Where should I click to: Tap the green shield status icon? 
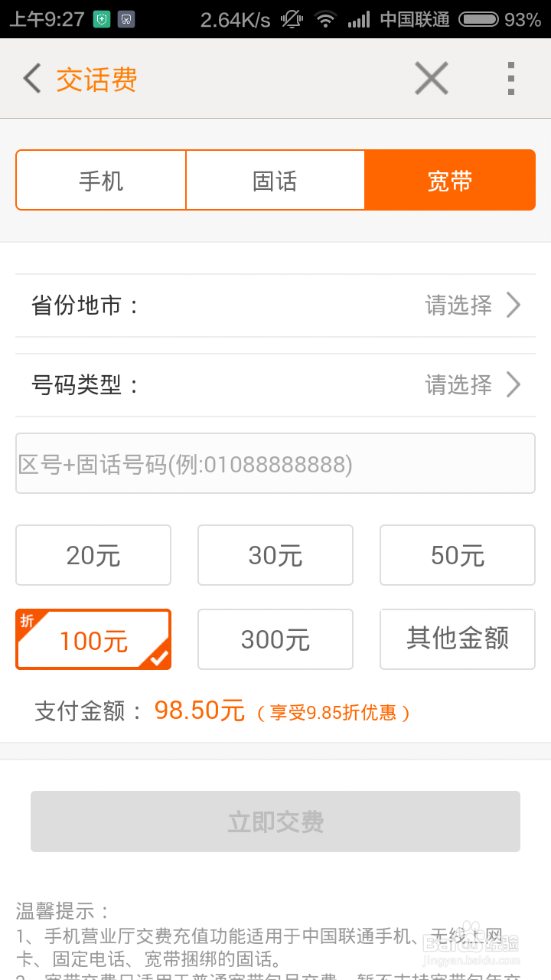click(x=101, y=19)
